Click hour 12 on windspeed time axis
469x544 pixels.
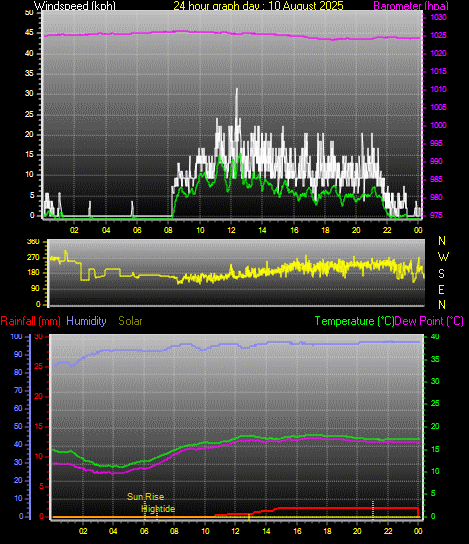231,230
